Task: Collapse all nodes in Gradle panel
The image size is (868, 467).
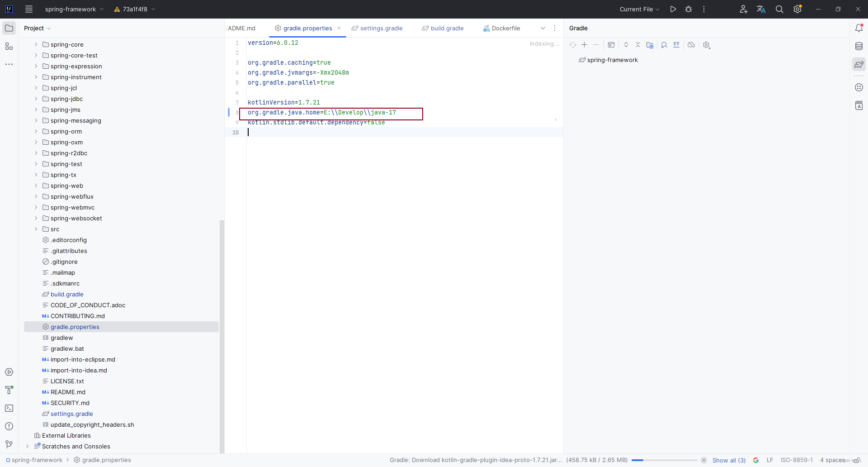Action: (638, 45)
